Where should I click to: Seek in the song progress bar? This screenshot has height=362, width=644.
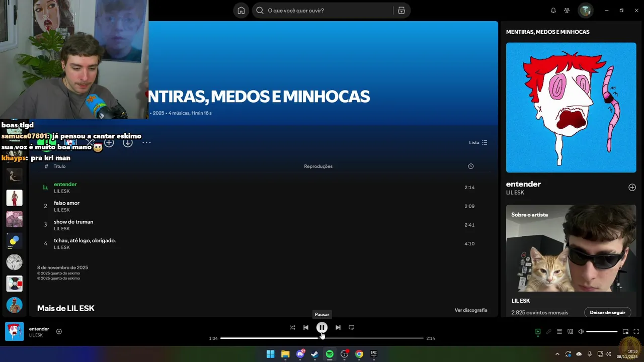pyautogui.click(x=322, y=338)
